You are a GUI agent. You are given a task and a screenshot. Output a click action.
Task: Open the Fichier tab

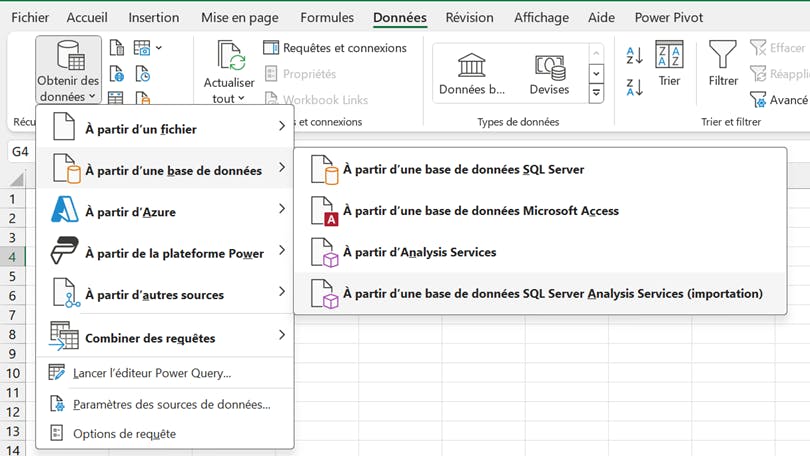coord(30,18)
